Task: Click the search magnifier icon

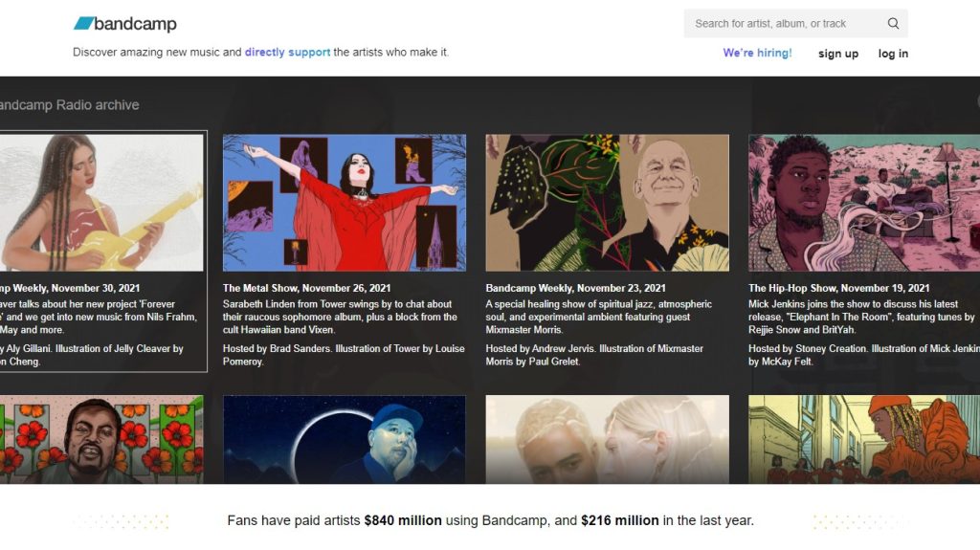Action: (893, 24)
